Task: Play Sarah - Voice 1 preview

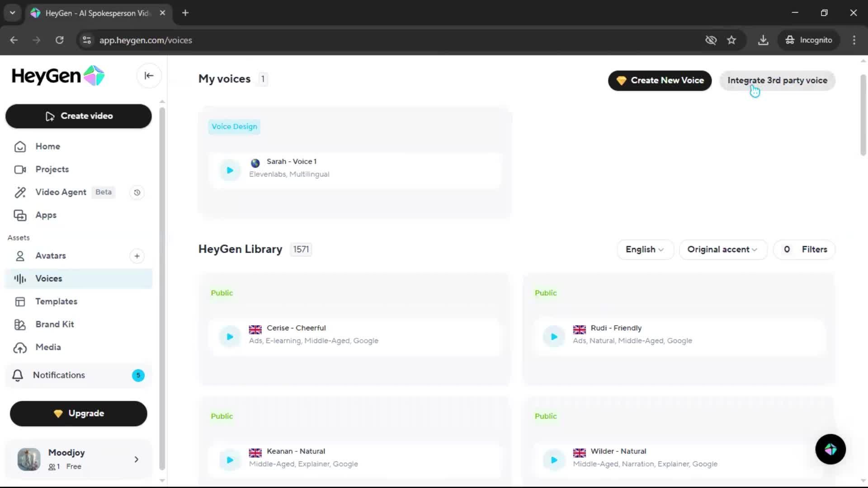Action: coord(230,170)
